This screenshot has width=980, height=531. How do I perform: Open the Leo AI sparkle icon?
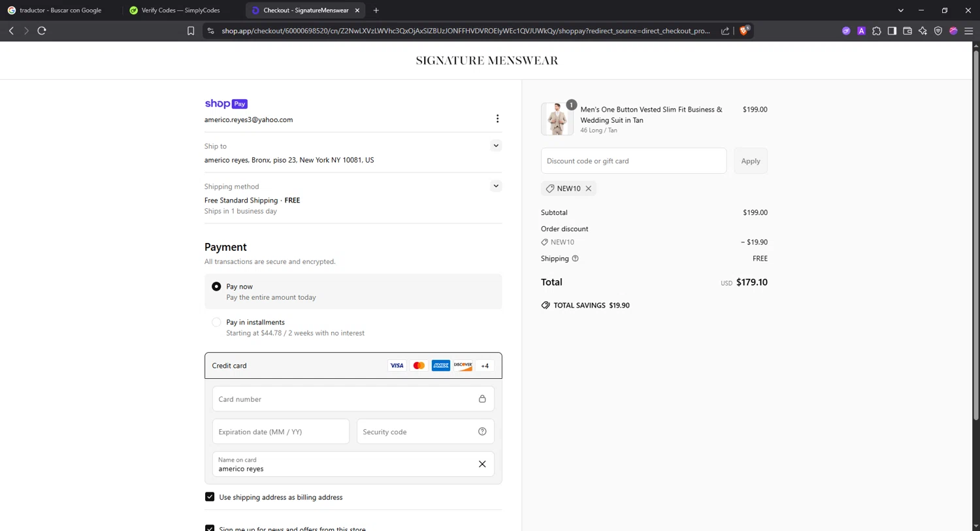click(923, 31)
